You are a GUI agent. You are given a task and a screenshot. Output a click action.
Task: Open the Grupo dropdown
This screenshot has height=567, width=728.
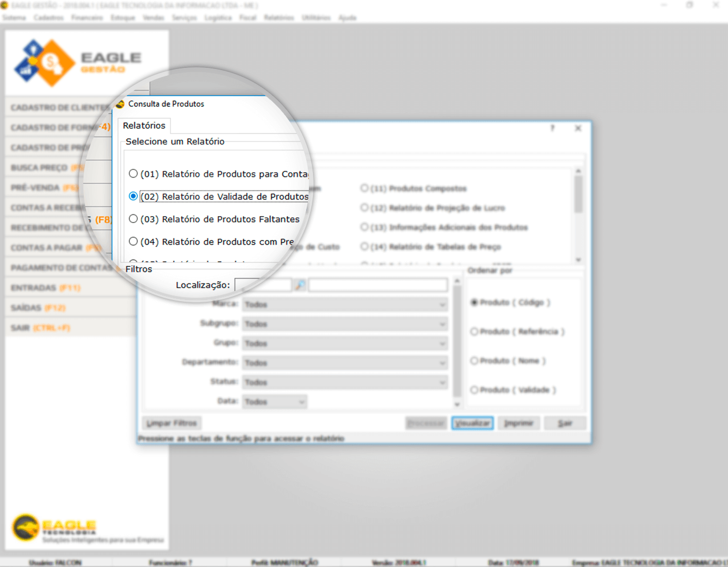tap(345, 343)
